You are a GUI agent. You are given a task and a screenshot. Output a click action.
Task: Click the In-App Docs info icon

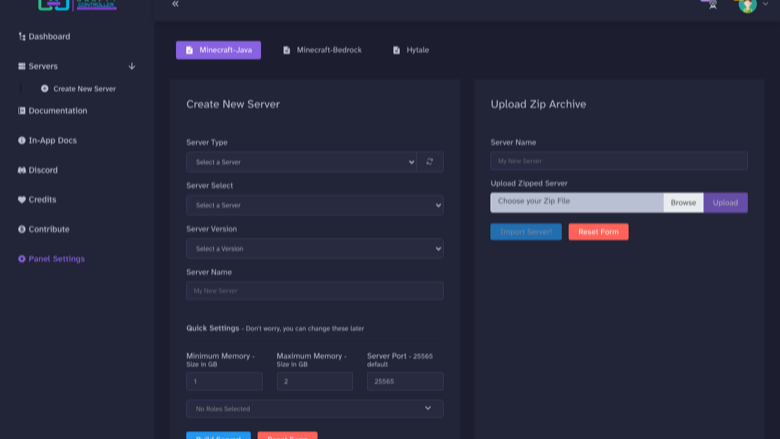click(22, 140)
